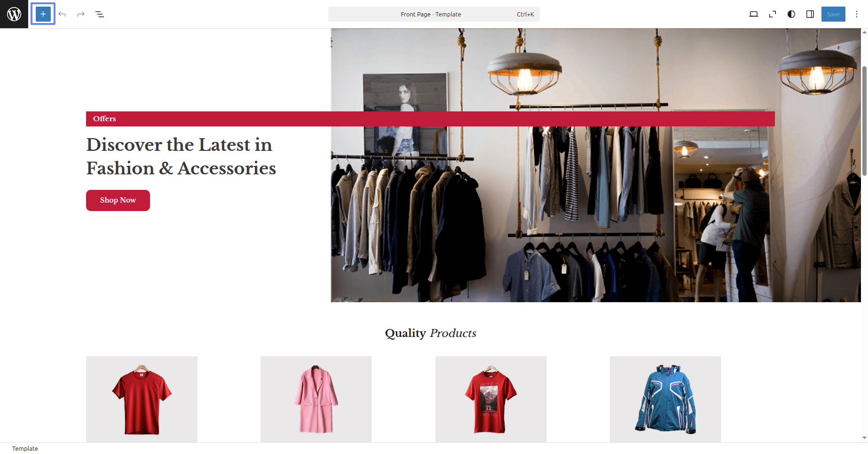This screenshot has width=868, height=454.
Task: Click the Redo arrow icon
Action: click(x=81, y=14)
